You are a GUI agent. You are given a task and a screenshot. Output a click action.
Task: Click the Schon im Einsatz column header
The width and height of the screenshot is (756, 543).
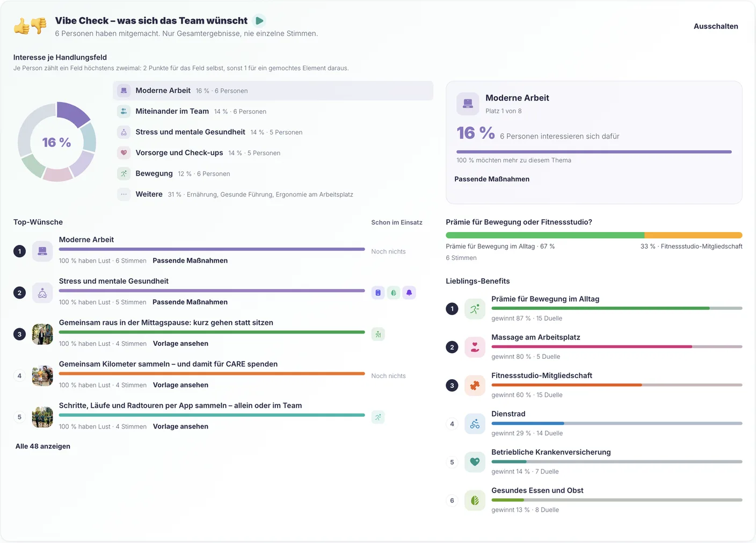(397, 222)
